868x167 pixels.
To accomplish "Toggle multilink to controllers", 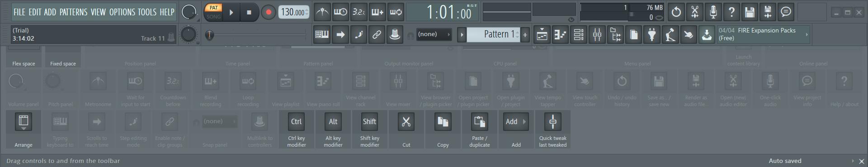I will pos(395,34).
